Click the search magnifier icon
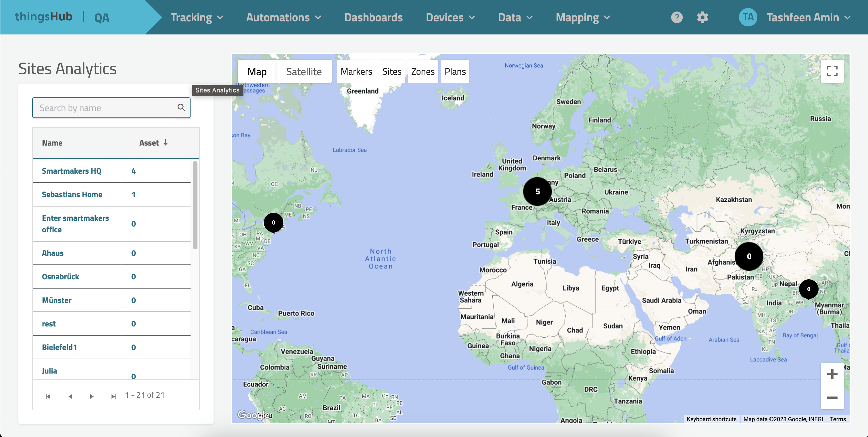 [181, 108]
